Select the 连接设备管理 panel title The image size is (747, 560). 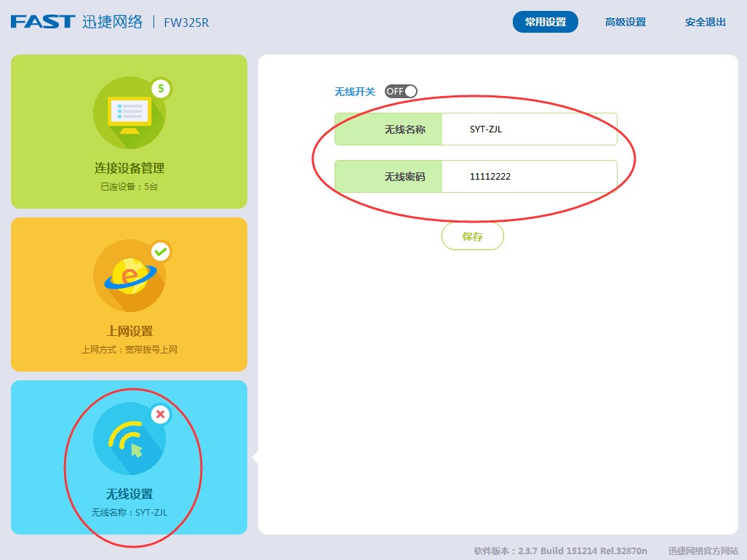tap(129, 168)
